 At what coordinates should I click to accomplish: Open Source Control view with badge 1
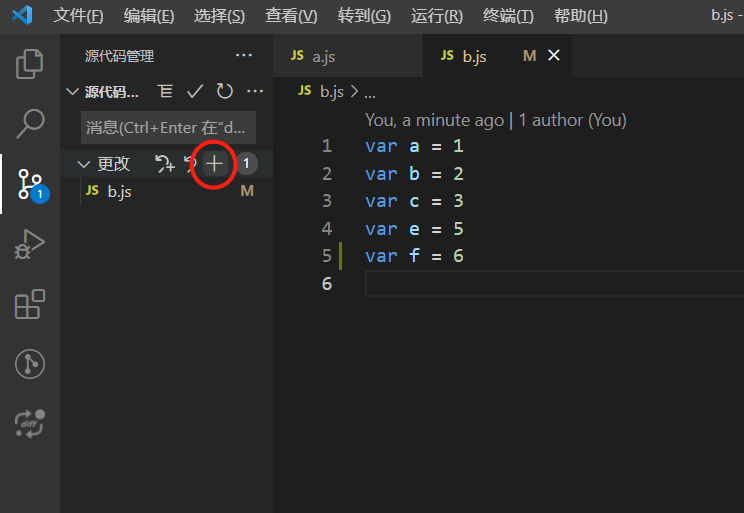click(x=32, y=185)
